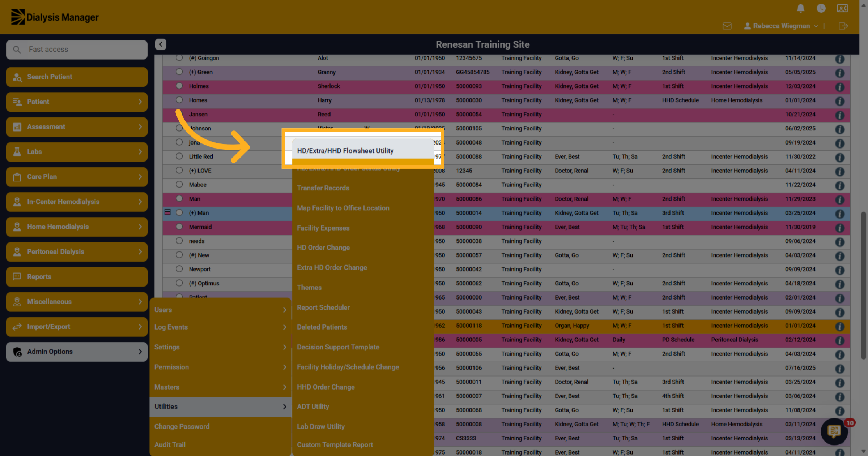868x456 pixels.
Task: Expand the Assessment sidebar menu
Action: 77,127
